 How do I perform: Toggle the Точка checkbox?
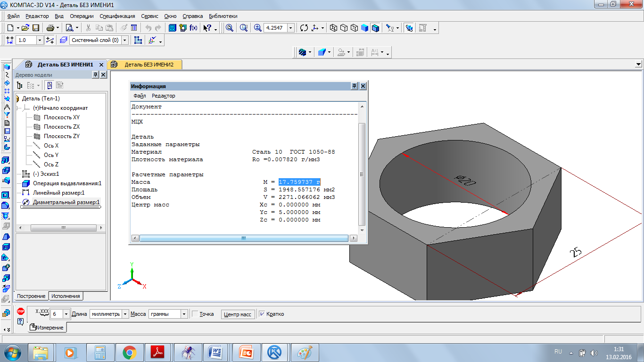tap(195, 314)
